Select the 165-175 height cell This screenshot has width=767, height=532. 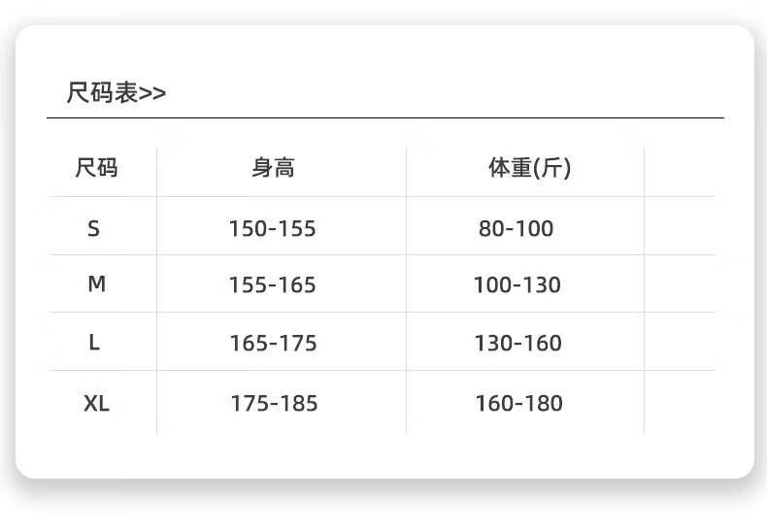[x=273, y=344]
